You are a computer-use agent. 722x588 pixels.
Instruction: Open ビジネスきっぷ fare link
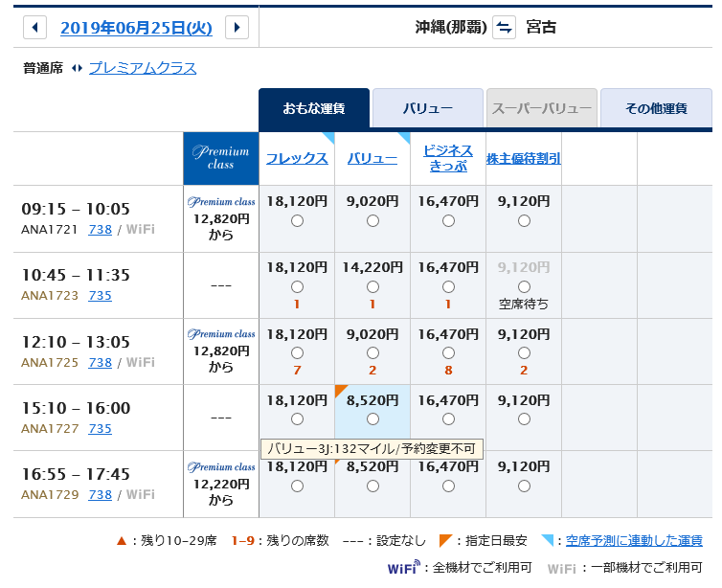[x=448, y=158]
